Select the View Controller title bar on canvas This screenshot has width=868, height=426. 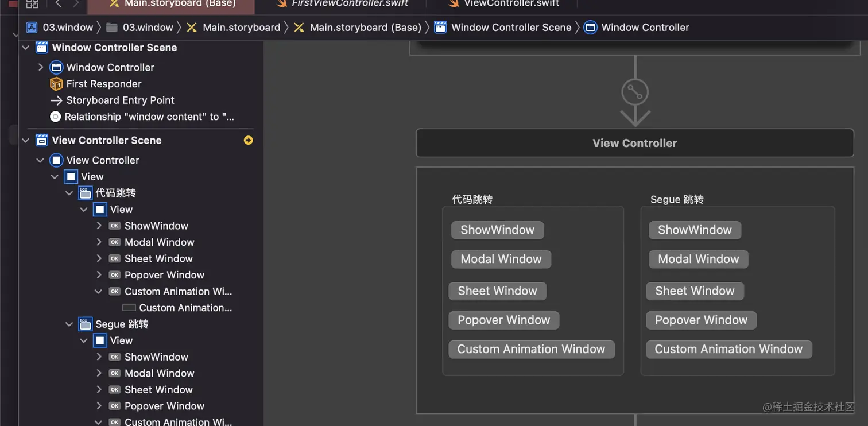click(x=634, y=143)
